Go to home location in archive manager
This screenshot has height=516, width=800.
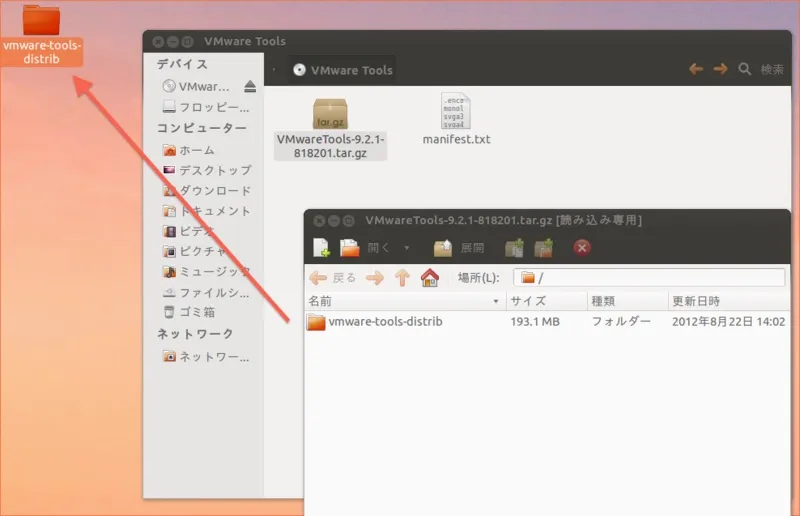430,278
